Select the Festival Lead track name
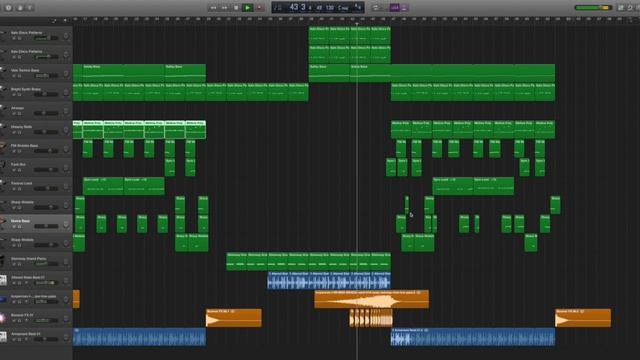 coord(21,183)
